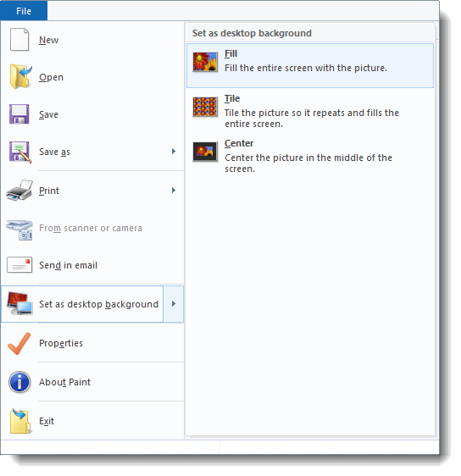Expand the Set as desktop background arrow
Viewport: 461px width, 476px height.
174,304
